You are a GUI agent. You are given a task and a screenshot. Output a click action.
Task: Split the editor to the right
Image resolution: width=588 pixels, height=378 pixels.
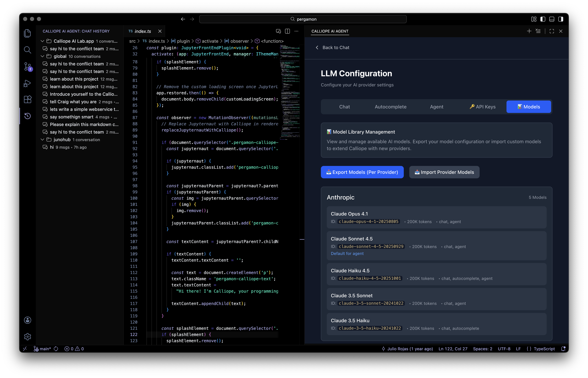[287, 31]
